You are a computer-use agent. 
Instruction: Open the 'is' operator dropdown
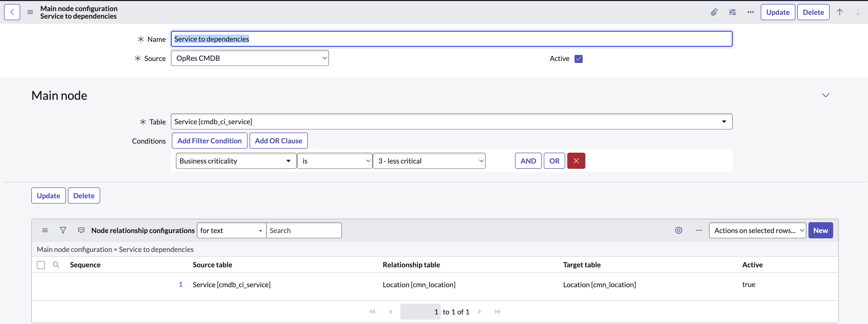pos(335,161)
